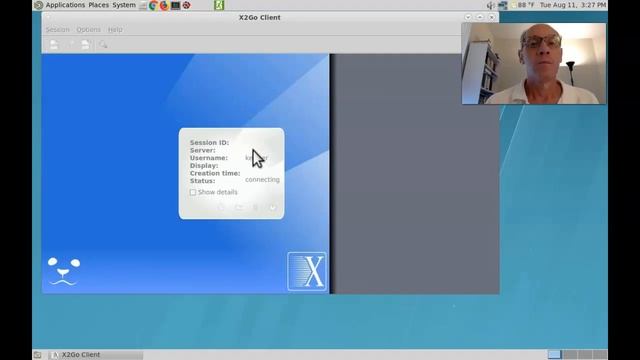
Task: Launch Firefox from the top panel
Action: coord(164,5)
